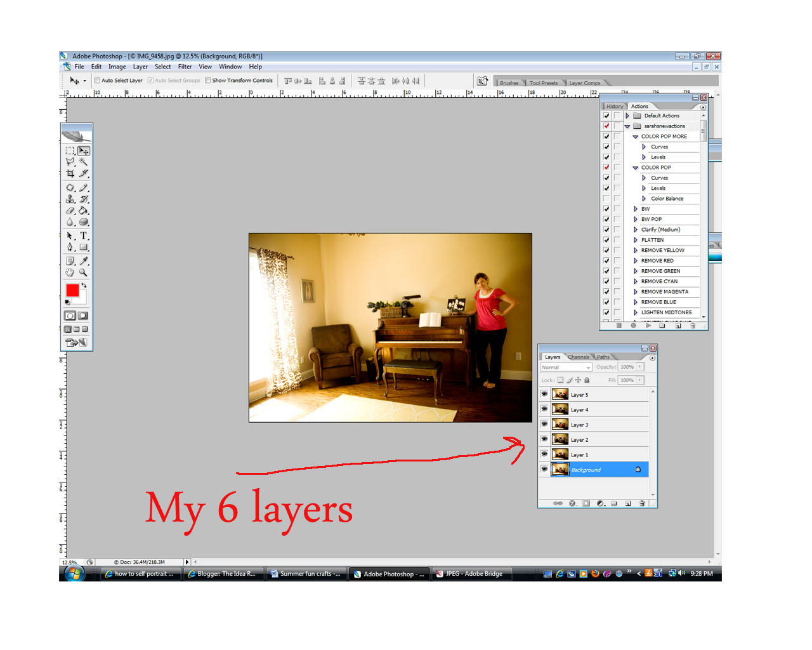Select the Zoom tool
Image resolution: width=812 pixels, height=650 pixels.
[84, 272]
